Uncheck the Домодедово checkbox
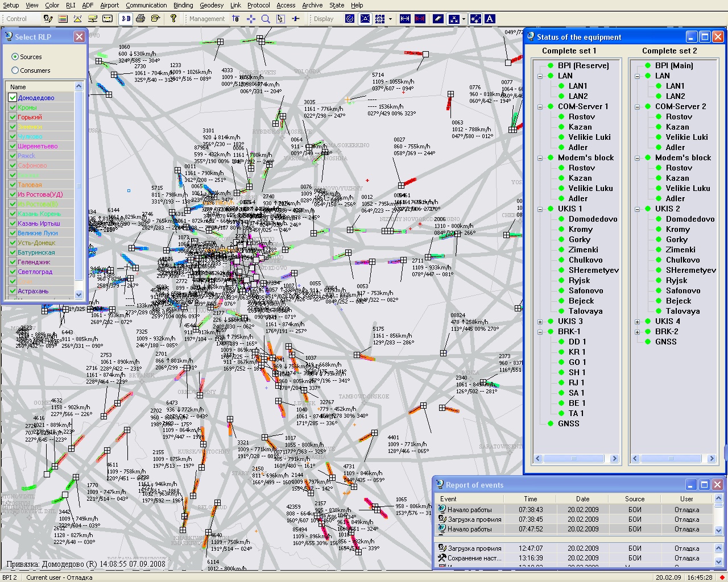 point(13,98)
